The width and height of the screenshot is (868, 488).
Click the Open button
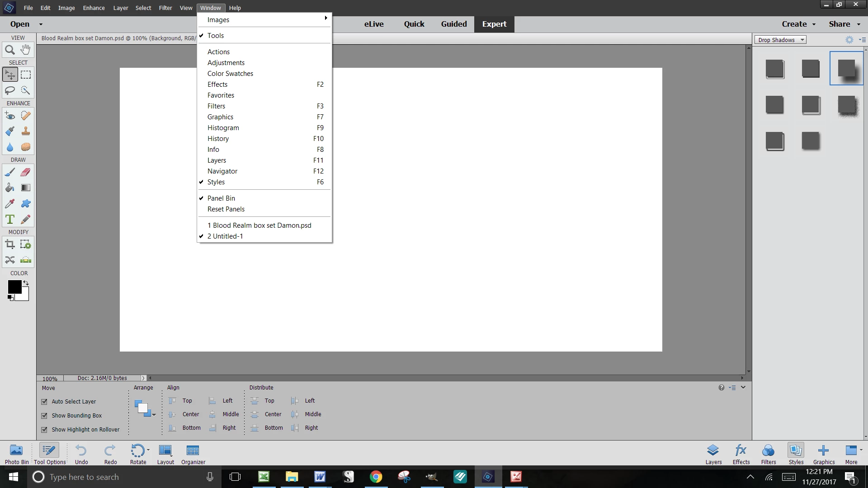pos(20,24)
